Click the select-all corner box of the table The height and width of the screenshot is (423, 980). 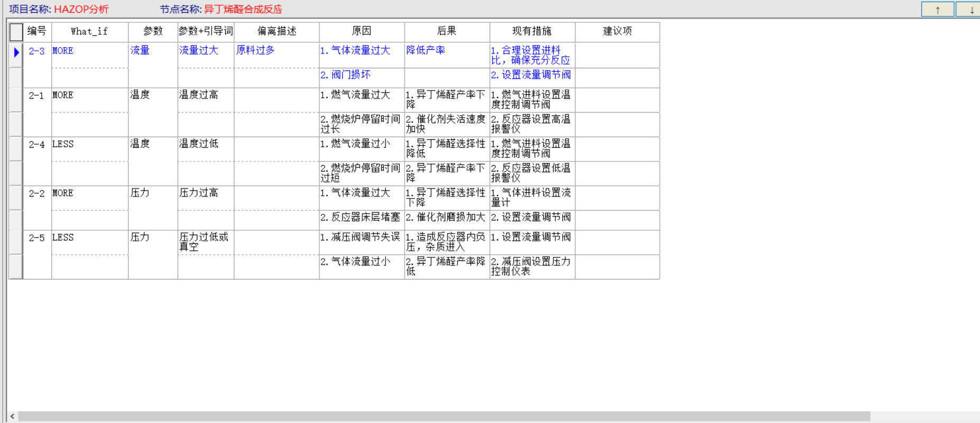coord(16,32)
